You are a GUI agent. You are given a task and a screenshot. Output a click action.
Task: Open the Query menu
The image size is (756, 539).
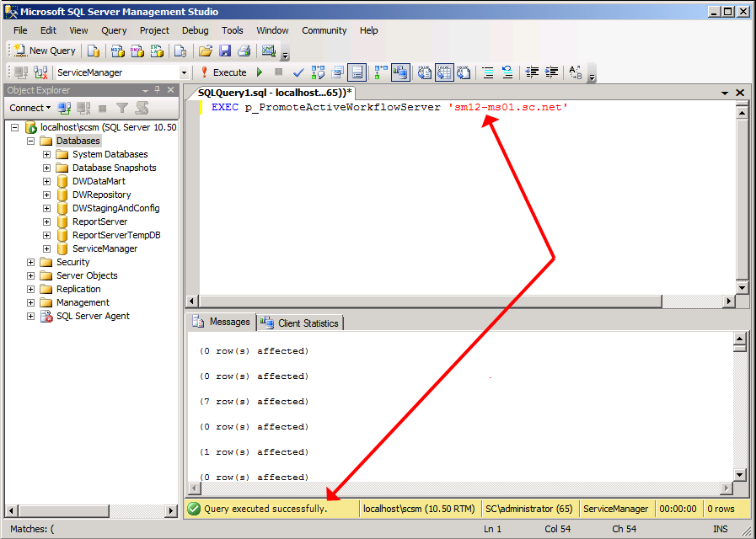(114, 30)
